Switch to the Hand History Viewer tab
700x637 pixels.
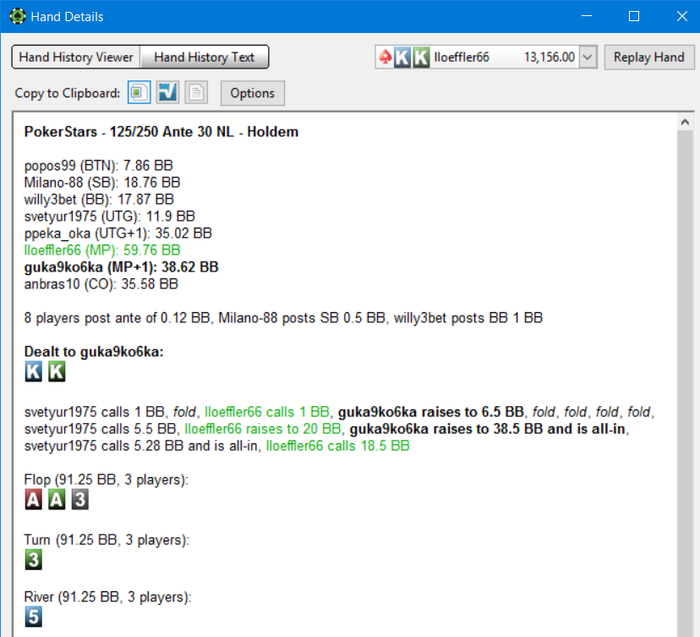(x=76, y=57)
